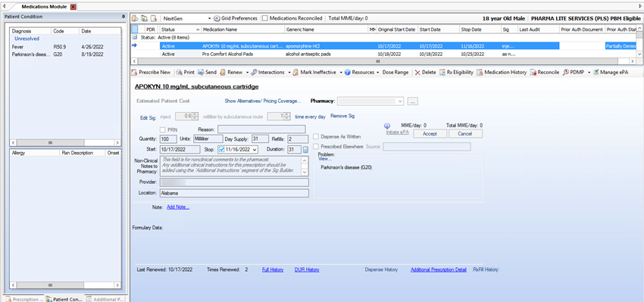Open the Stop date picker dropdown
644x302 pixels.
pos(255,150)
